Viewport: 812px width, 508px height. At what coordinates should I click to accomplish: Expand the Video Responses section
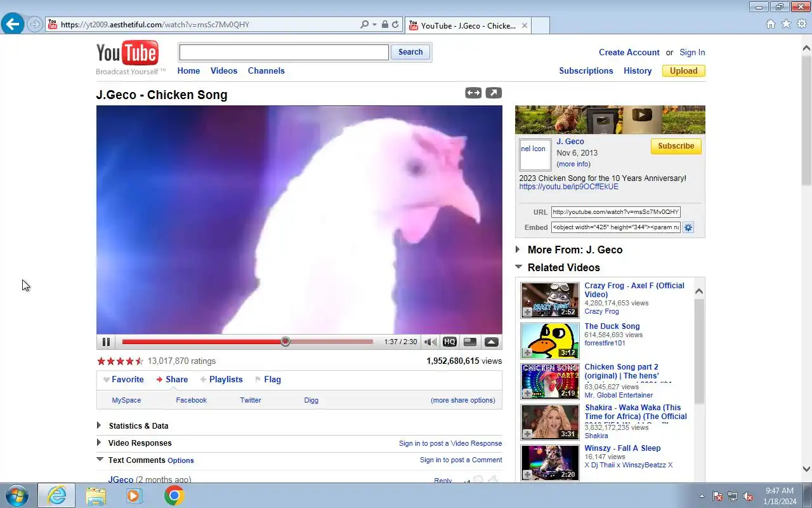99,443
